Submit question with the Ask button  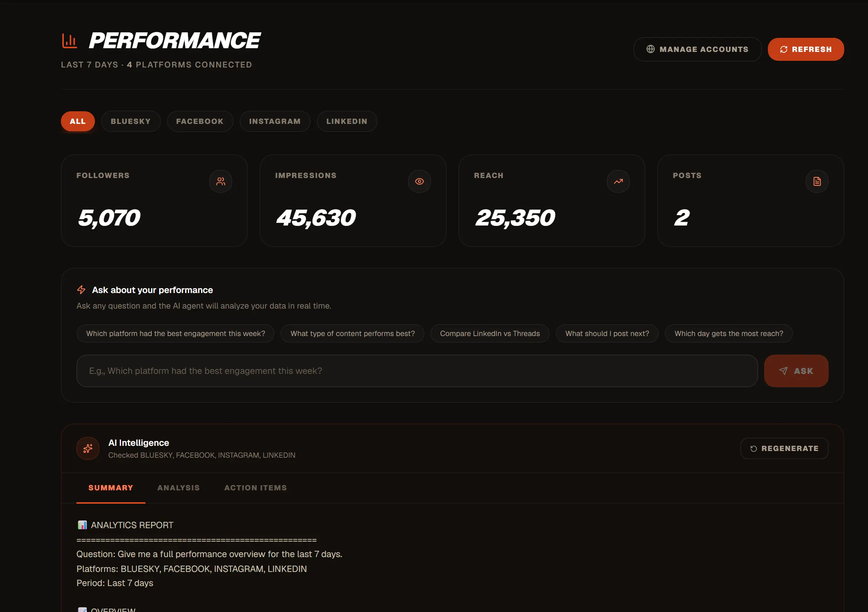(796, 371)
